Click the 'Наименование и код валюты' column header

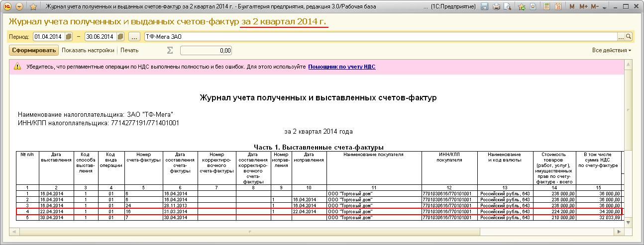pyautogui.click(x=506, y=168)
